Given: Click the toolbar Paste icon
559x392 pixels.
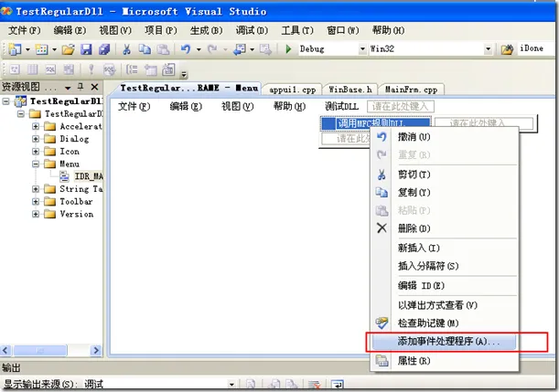Looking at the screenshot, I should 163,49.
